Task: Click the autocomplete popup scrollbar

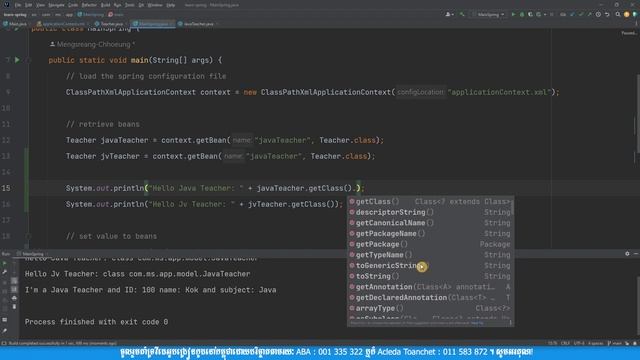Action: click(512, 207)
